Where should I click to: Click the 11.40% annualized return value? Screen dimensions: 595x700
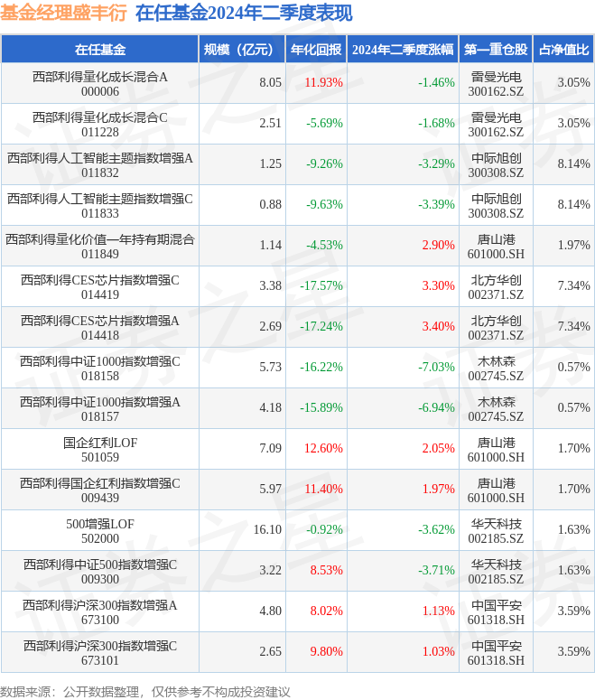coord(323,489)
